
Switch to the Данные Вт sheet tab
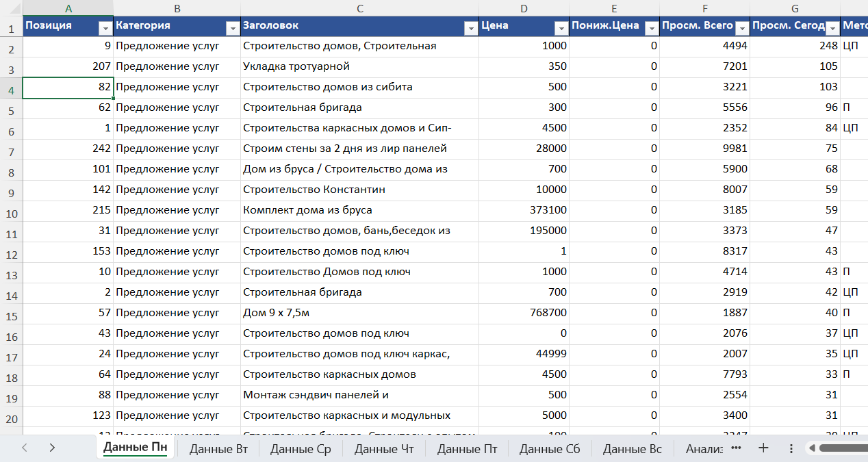coord(218,449)
